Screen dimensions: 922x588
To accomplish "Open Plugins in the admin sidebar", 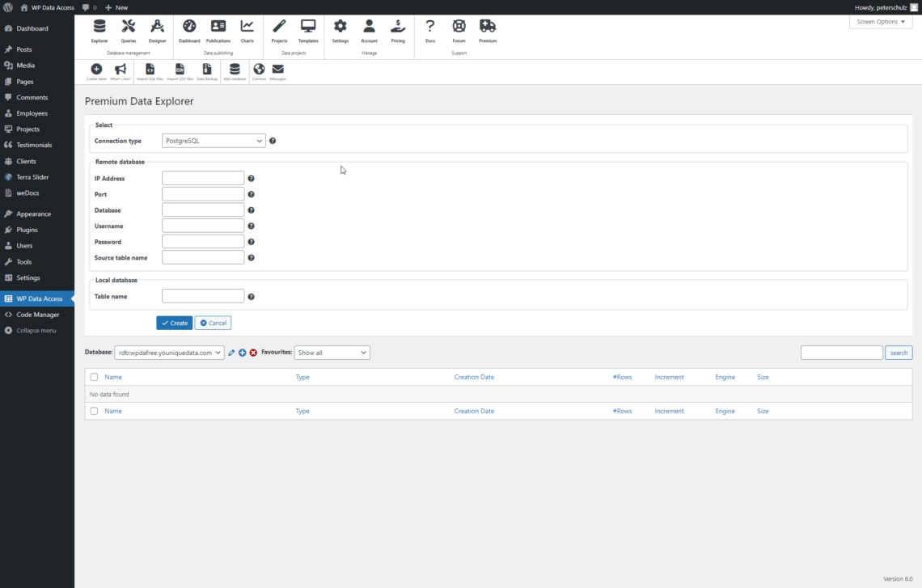I will click(27, 230).
